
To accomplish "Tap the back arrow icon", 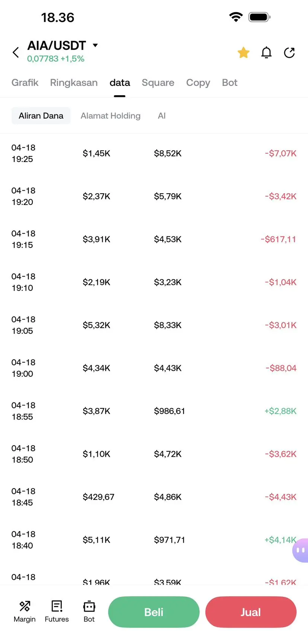I will coord(16,52).
